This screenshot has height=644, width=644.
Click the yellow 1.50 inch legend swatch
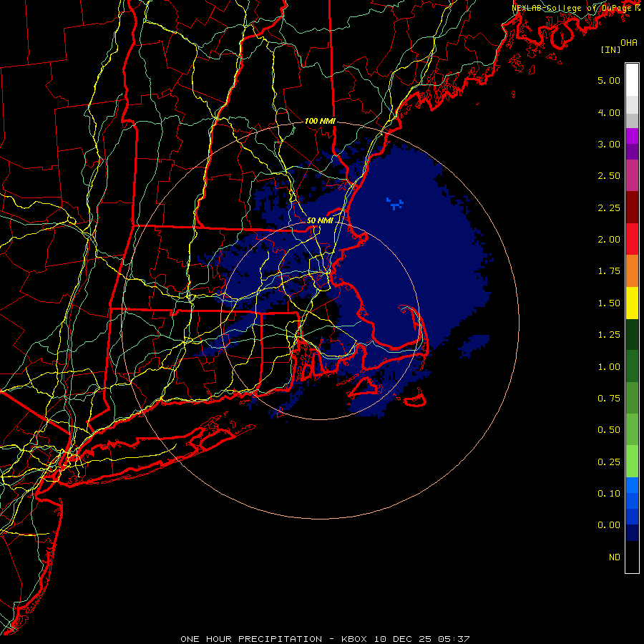(x=632, y=303)
